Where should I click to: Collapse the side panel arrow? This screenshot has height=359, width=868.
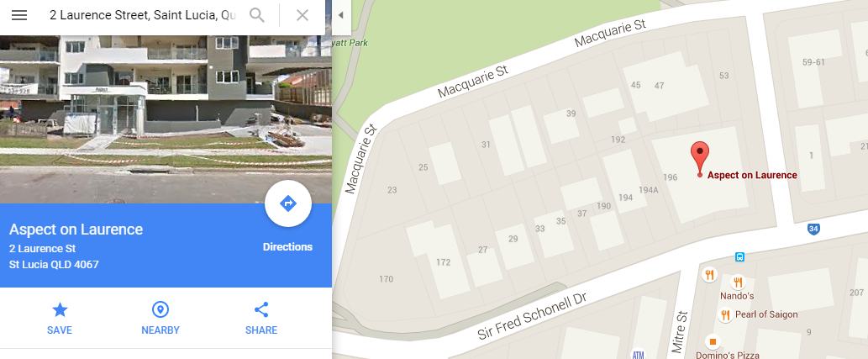pos(340,15)
